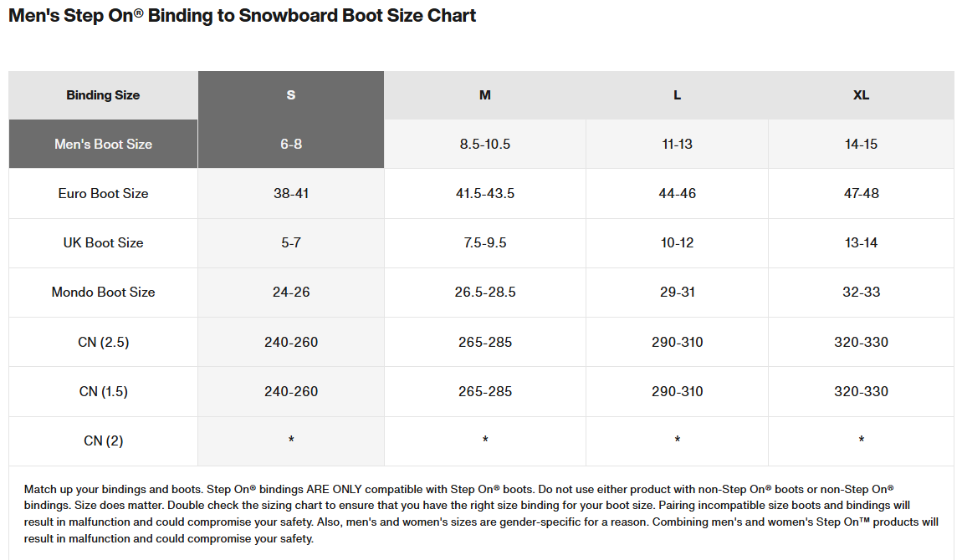Select the 26.5-28.5 Mondo size cell
The image size is (962, 560).
coord(484,293)
